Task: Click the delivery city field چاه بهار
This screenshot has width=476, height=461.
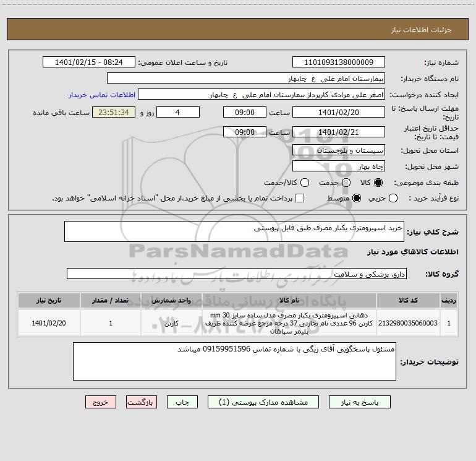Action: pyautogui.click(x=339, y=166)
